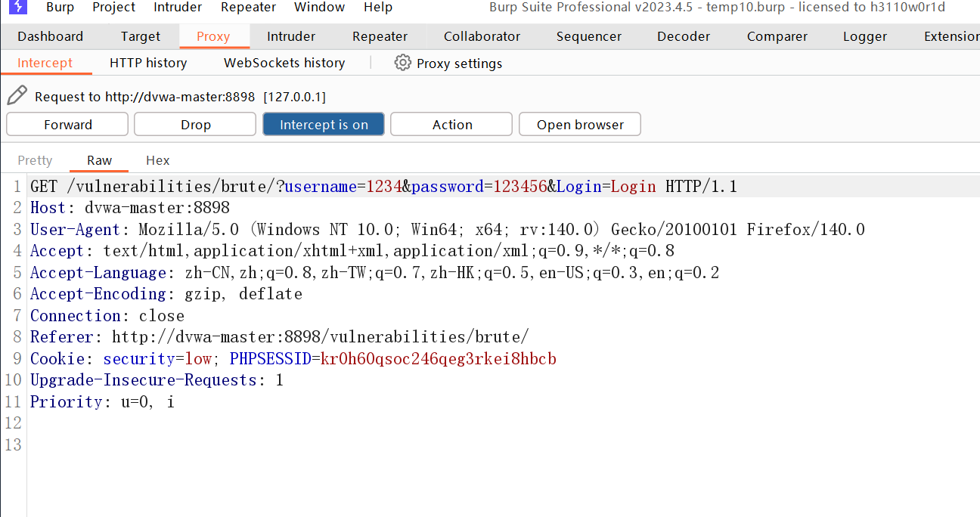980x517 pixels.
Task: Click the Accept-Encoding header line
Action: 166,294
